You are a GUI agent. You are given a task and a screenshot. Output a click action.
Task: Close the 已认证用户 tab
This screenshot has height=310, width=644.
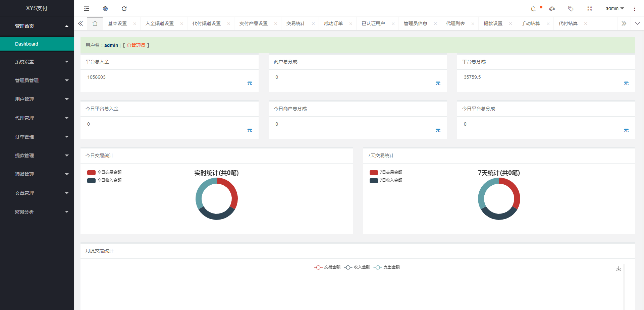pos(393,23)
